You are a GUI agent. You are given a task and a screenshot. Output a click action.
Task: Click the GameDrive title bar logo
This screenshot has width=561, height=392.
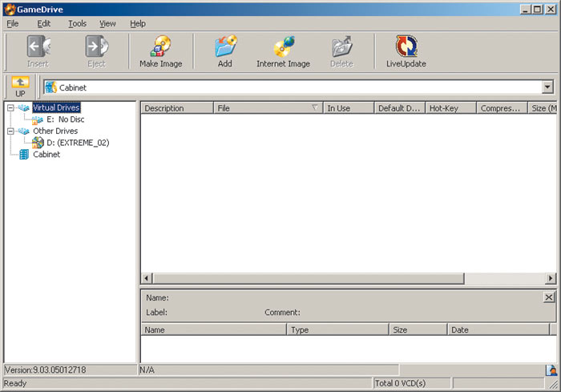(10, 10)
